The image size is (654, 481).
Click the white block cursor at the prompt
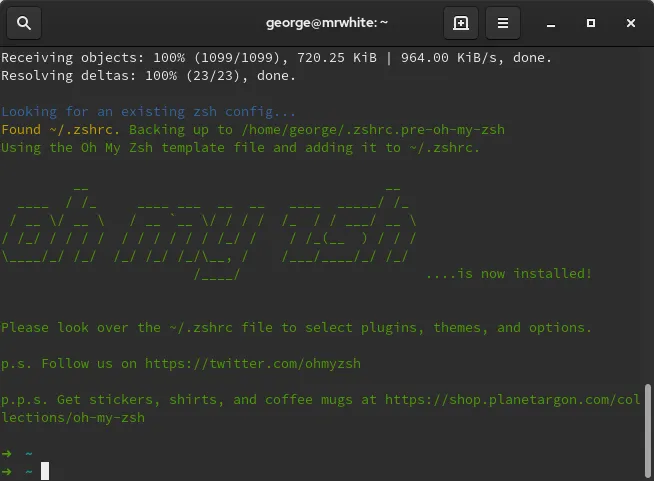point(45,471)
